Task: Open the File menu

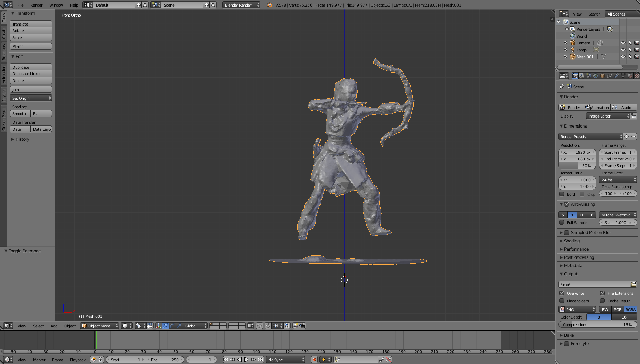Action: point(20,5)
